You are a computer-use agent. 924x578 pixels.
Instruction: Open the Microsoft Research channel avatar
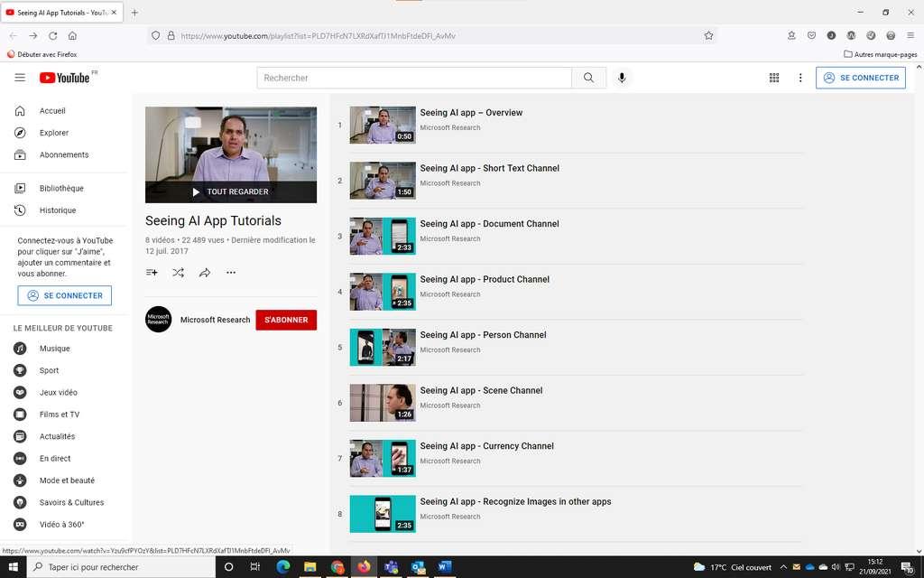point(158,319)
